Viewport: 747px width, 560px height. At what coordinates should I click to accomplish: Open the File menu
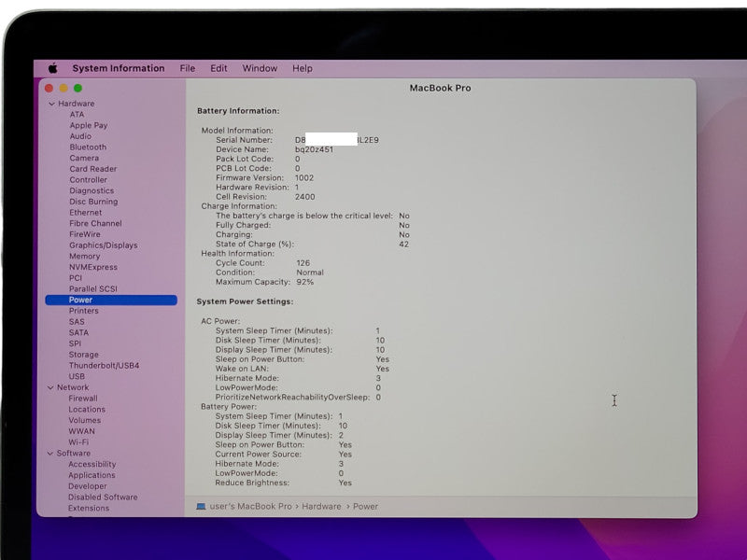coord(188,68)
